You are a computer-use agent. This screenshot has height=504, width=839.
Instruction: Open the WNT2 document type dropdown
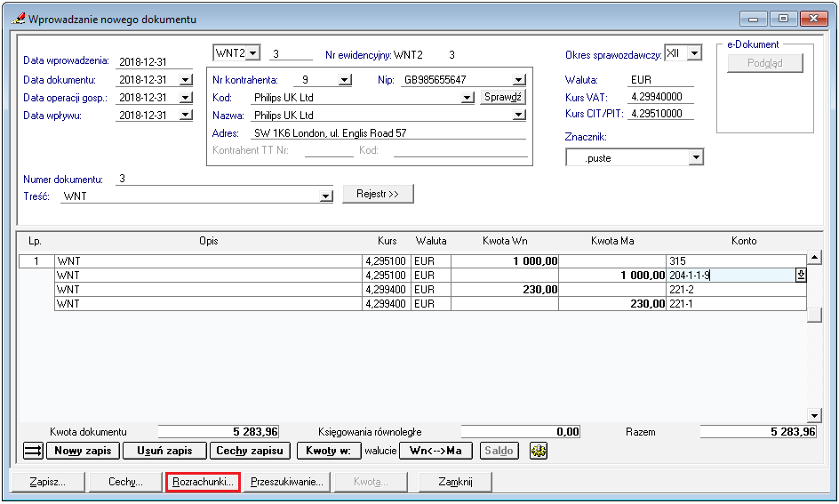[x=252, y=53]
